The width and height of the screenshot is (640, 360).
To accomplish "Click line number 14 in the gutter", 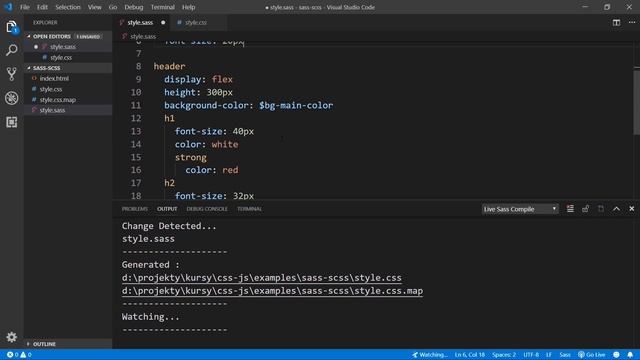I will pyautogui.click(x=136, y=144).
